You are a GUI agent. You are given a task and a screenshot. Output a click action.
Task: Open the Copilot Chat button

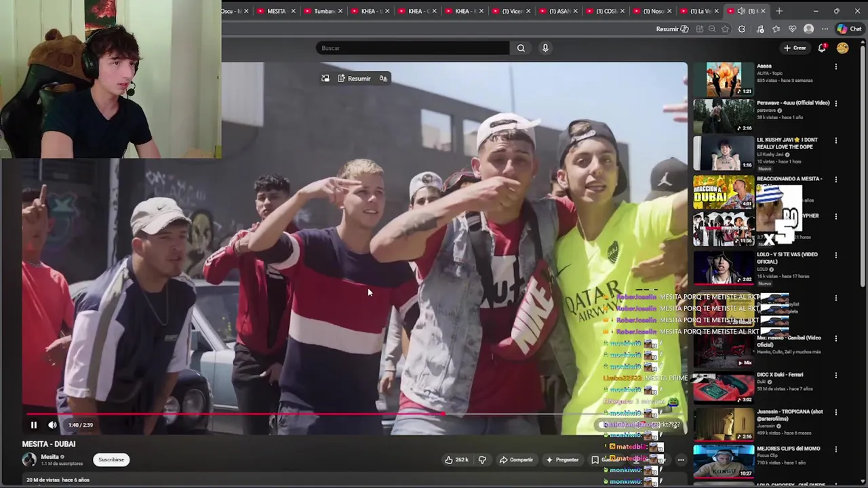pos(849,29)
